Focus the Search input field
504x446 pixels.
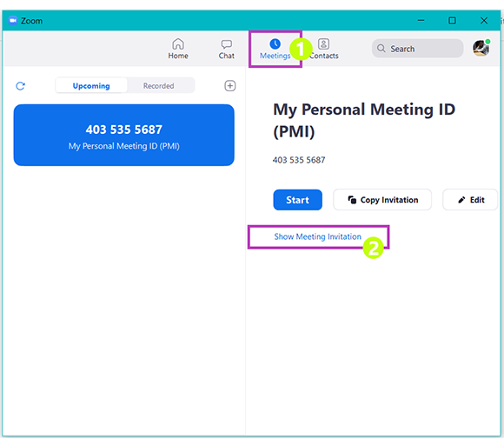(417, 49)
